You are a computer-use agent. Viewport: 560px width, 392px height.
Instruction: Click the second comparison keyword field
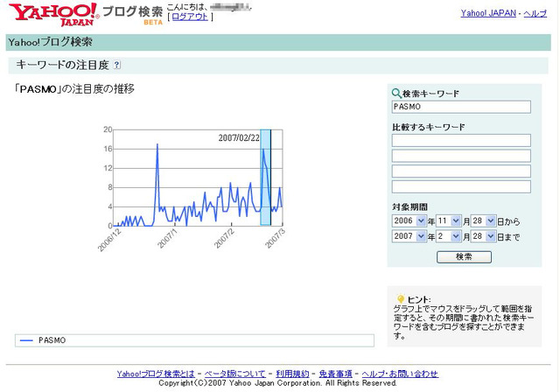tap(461, 156)
